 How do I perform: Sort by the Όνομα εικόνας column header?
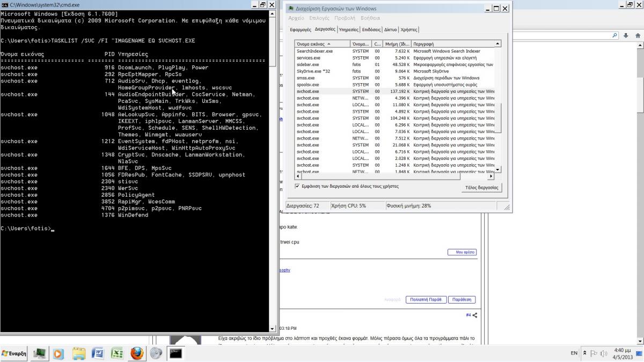click(323, 44)
